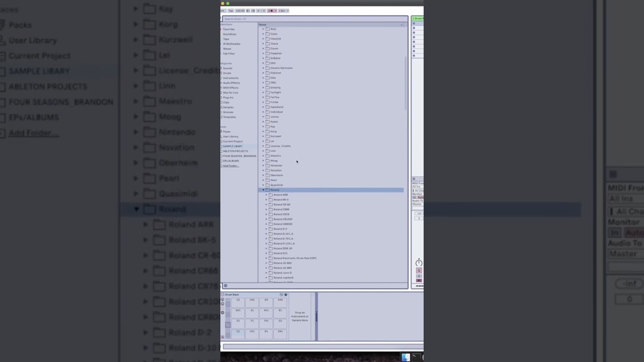Expand the Roland CR-80 folder
The height and width of the screenshot is (362, 644).
point(266,205)
